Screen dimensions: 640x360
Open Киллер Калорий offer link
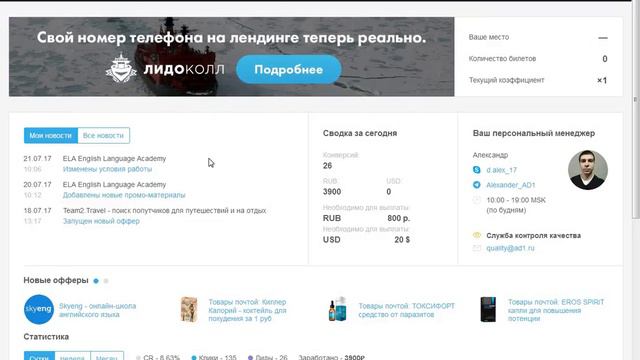pyautogui.click(x=247, y=310)
